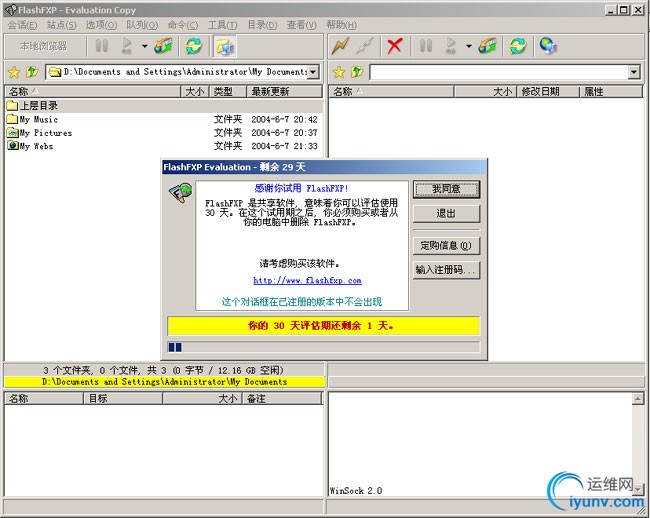Screen dimensions: 650x518
Task: Click the globe site manager icon in right toolbar
Action: click(548, 46)
